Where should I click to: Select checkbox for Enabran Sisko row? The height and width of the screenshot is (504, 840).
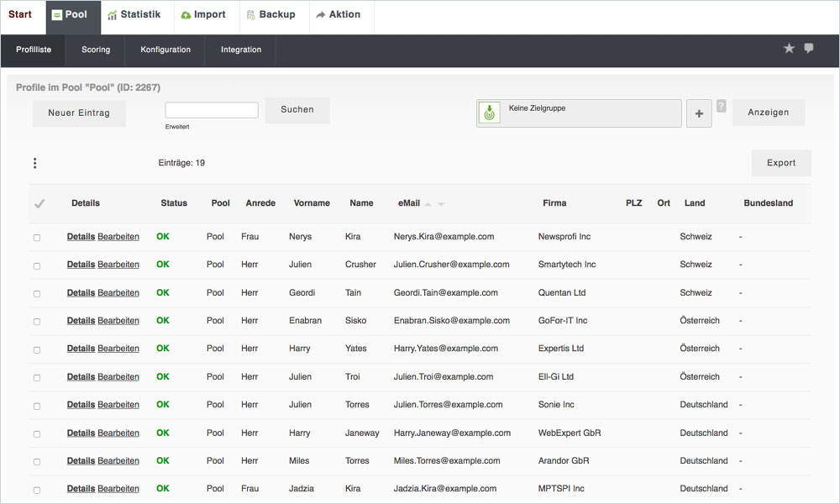pyautogui.click(x=37, y=322)
